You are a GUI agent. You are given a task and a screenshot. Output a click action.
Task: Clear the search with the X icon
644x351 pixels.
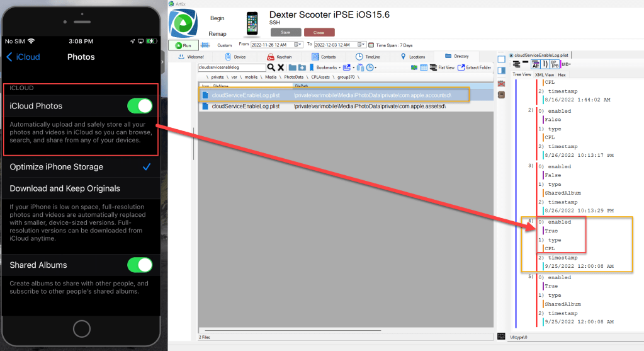coord(281,67)
